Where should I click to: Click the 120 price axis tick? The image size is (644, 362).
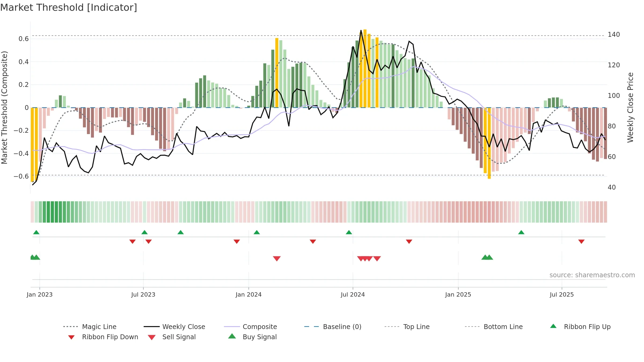(x=614, y=65)
